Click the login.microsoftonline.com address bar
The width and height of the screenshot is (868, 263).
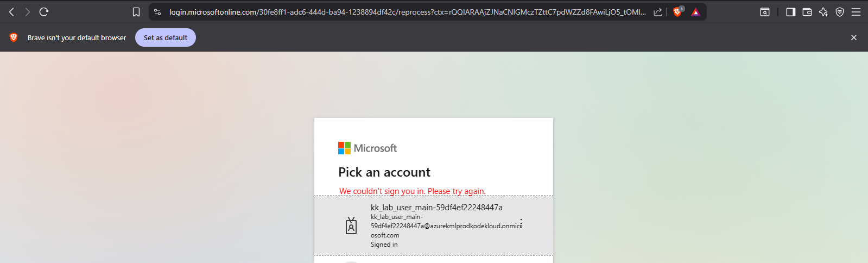407,12
